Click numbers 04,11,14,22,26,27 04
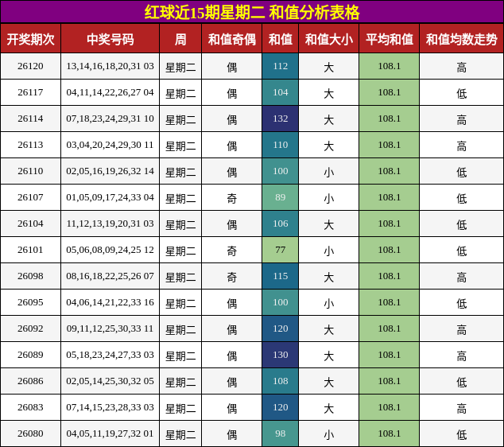Image resolution: width=504 pixels, height=447 pixels. pyautogui.click(x=110, y=92)
